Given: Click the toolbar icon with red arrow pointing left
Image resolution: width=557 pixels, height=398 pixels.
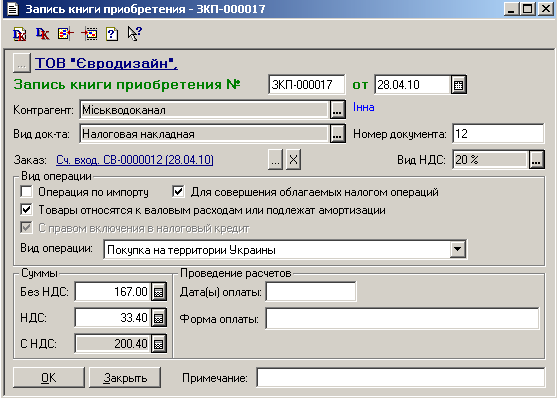Looking at the screenshot, I should point(65,34).
